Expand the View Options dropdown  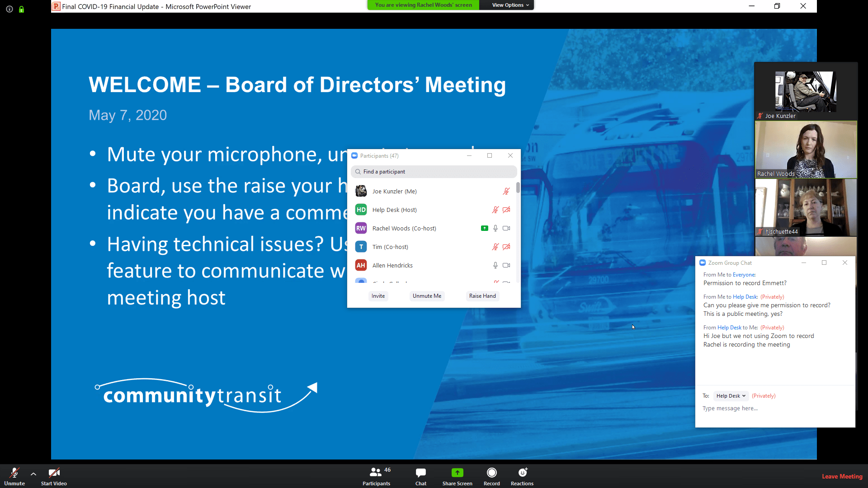click(510, 5)
